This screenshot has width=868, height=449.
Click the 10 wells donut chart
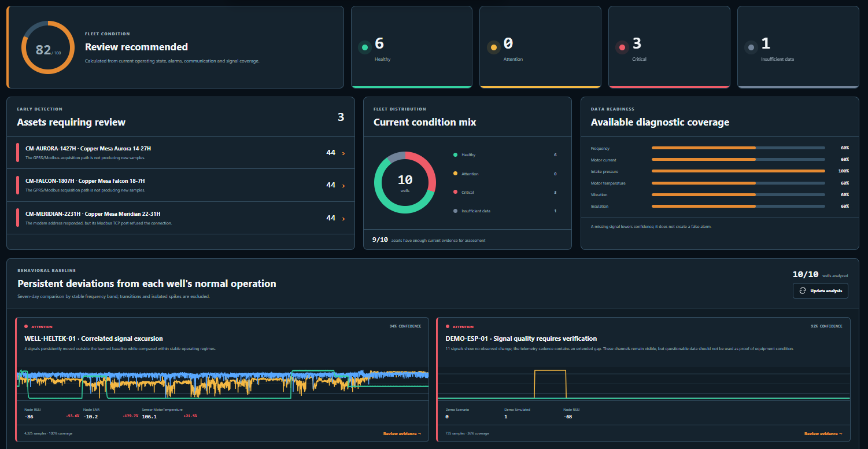[x=405, y=182]
